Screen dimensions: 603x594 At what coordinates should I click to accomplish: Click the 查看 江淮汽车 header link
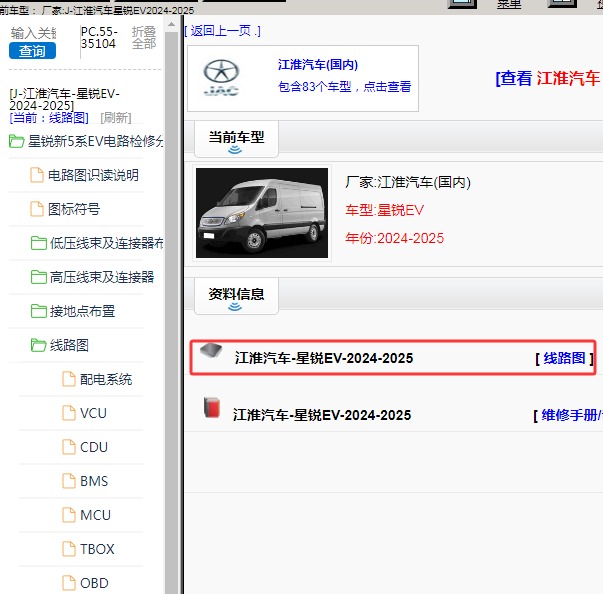click(548, 78)
